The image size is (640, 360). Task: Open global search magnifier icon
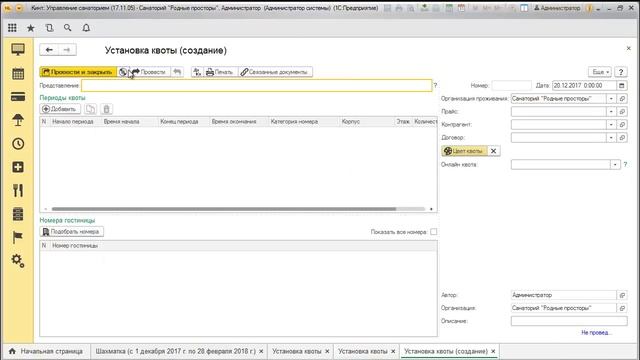coord(67,28)
